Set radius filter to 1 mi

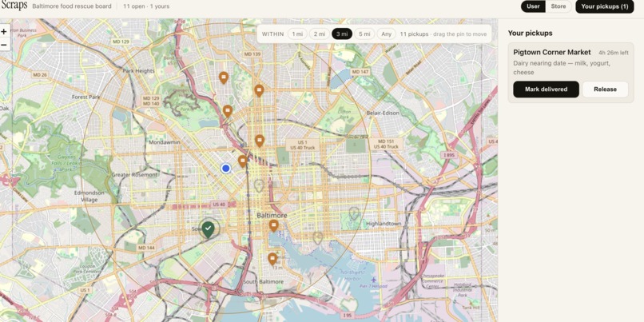pyautogui.click(x=297, y=34)
